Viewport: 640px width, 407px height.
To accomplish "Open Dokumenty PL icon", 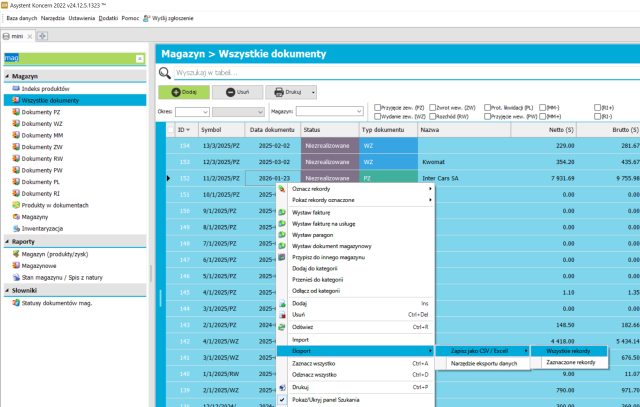I will coord(16,181).
